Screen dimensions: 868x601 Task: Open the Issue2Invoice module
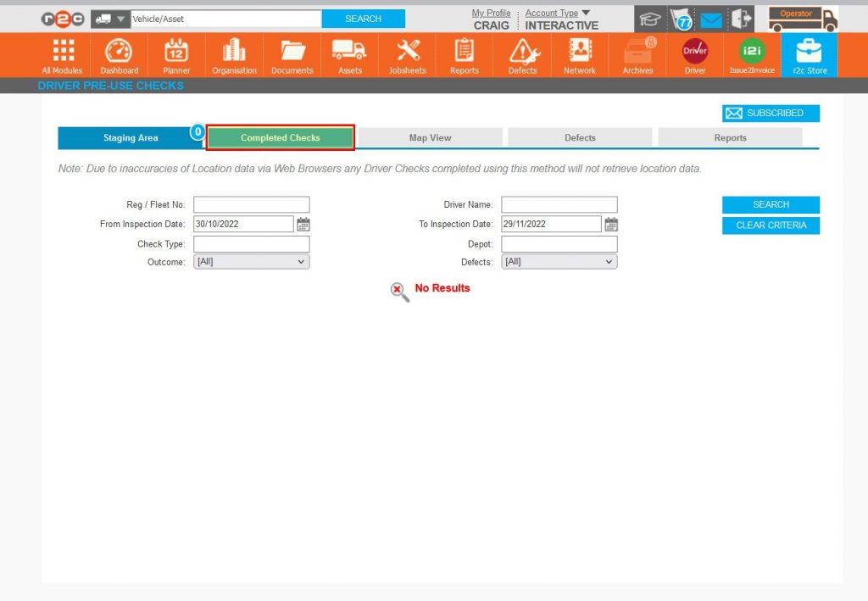click(751, 54)
